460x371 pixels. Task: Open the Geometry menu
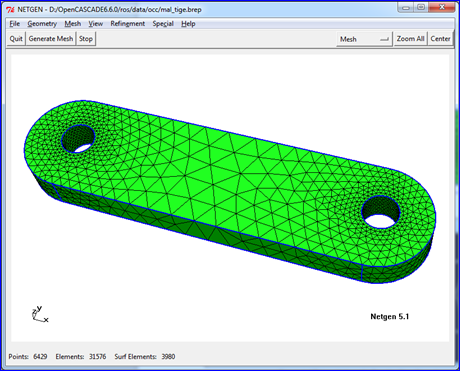pos(42,24)
